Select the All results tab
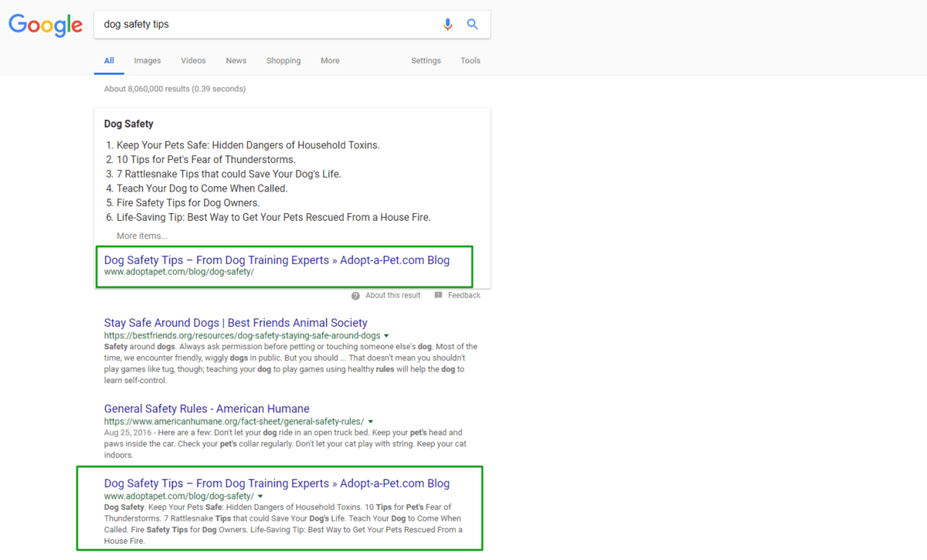927x560 pixels. (x=109, y=61)
